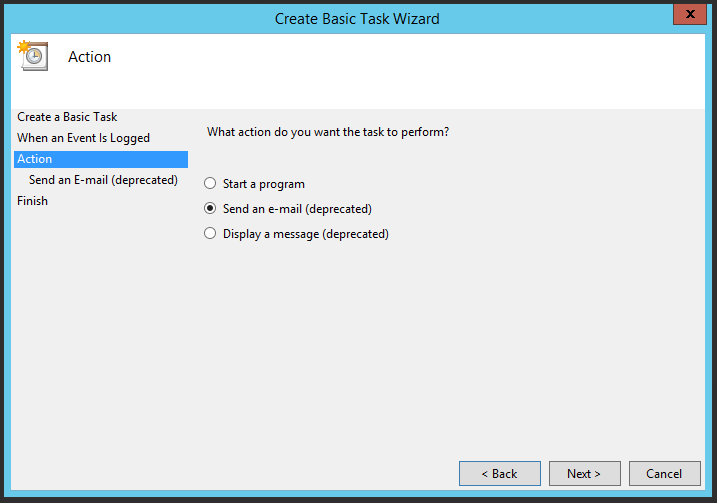The image size is (717, 503).
Task: Cancel the wizard
Action: pyautogui.click(x=664, y=473)
